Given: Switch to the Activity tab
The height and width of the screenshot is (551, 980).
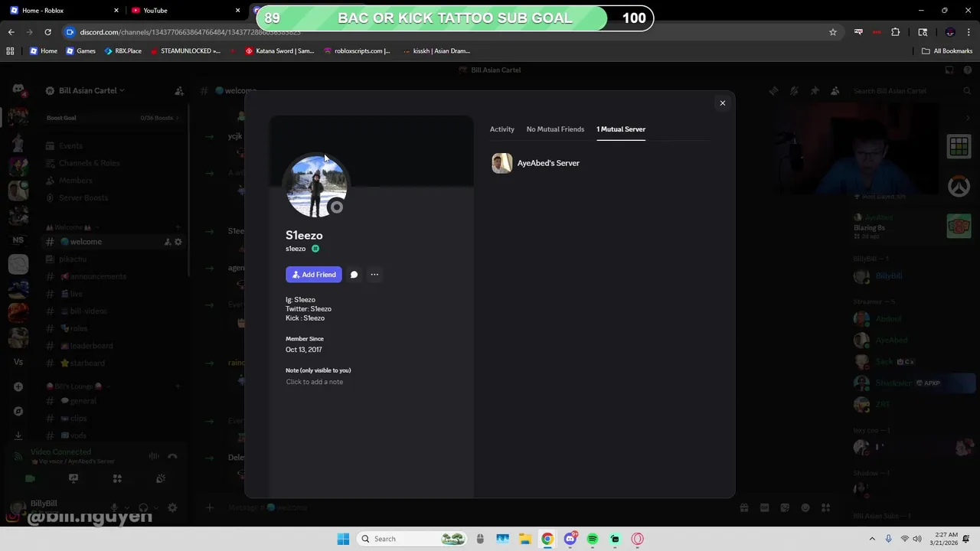Looking at the screenshot, I should [x=502, y=129].
